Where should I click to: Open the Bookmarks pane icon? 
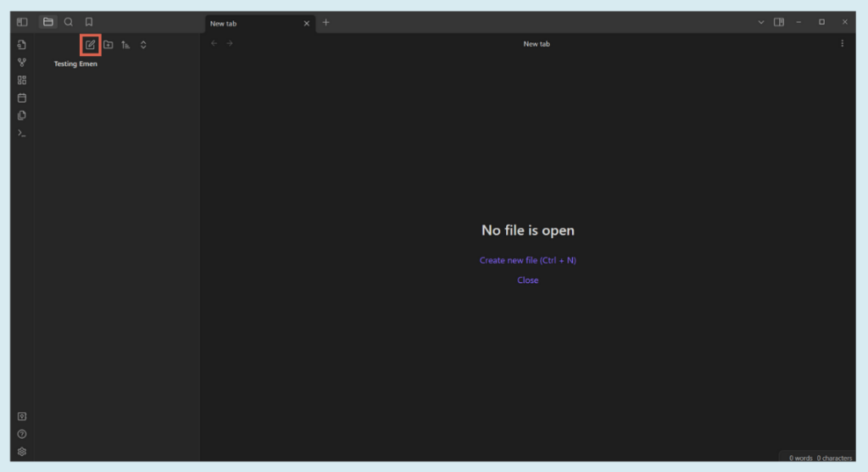(x=89, y=22)
